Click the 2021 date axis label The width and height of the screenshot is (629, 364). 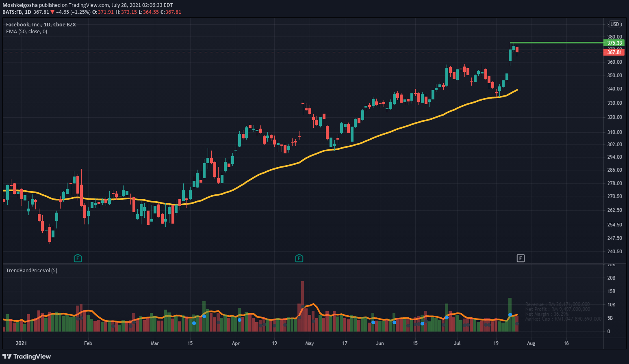click(x=21, y=343)
